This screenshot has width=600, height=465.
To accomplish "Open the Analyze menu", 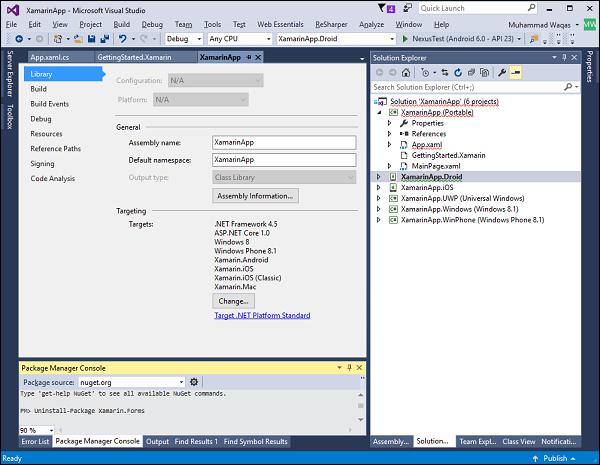I will [371, 24].
